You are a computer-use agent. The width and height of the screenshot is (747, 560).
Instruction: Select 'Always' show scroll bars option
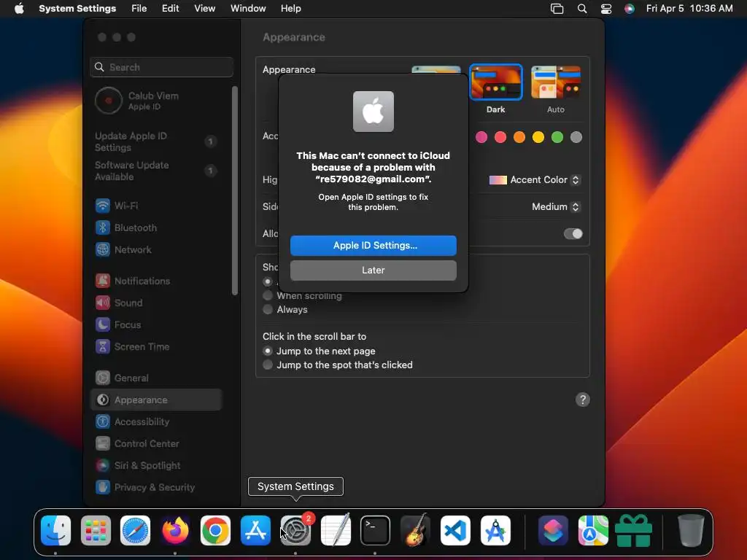(x=268, y=309)
